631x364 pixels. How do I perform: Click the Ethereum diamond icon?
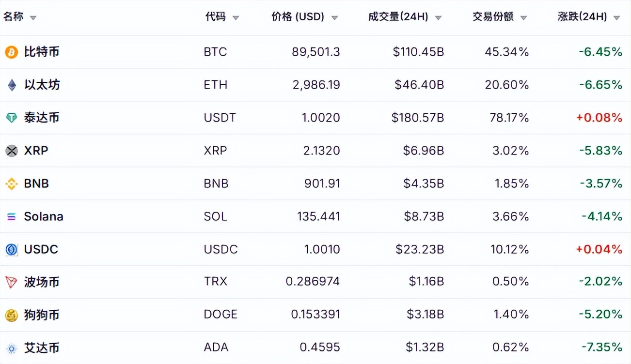pos(12,85)
